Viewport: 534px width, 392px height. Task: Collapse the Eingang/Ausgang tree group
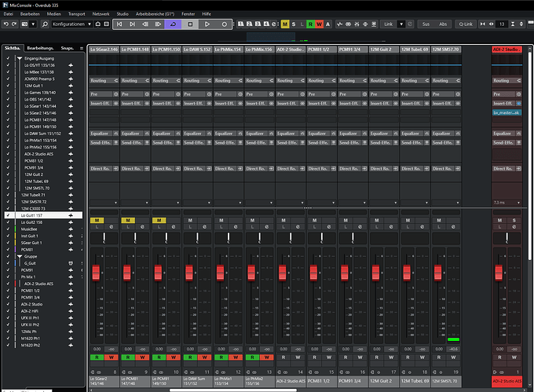click(18, 60)
